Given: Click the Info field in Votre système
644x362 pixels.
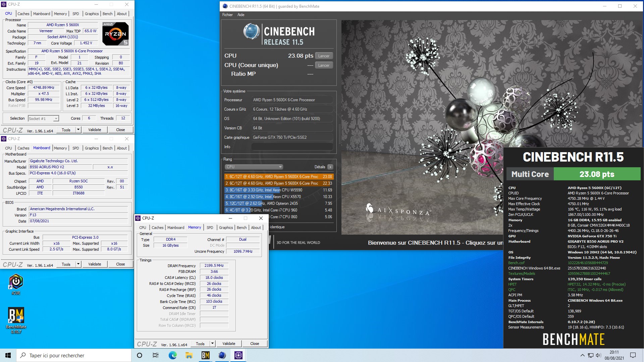Looking at the screenshot, I should coord(292,147).
